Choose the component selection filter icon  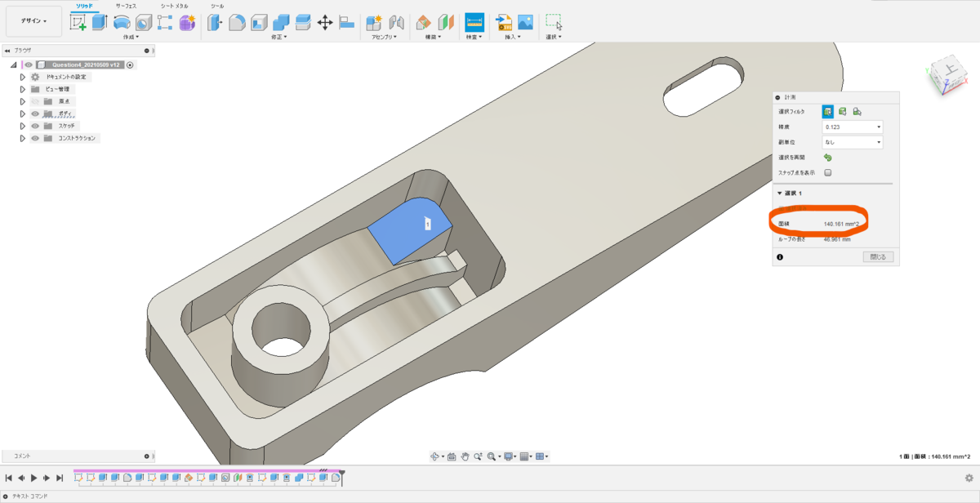[857, 112]
